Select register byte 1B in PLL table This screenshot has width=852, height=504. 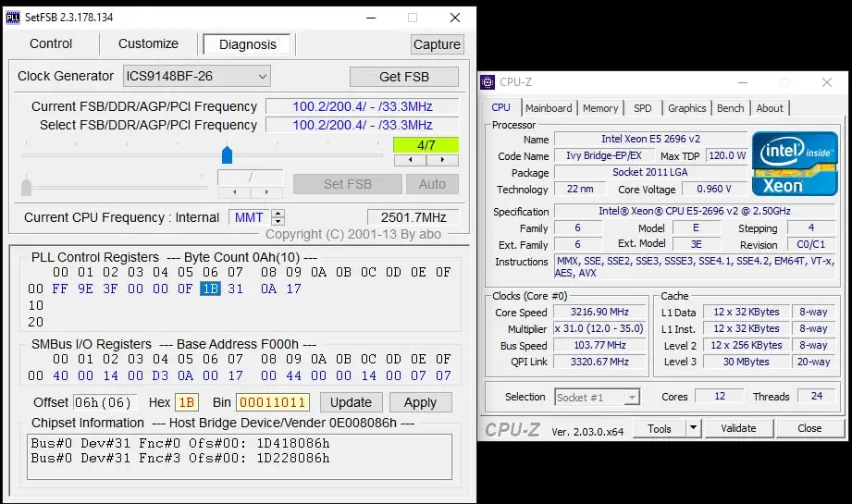coord(210,289)
